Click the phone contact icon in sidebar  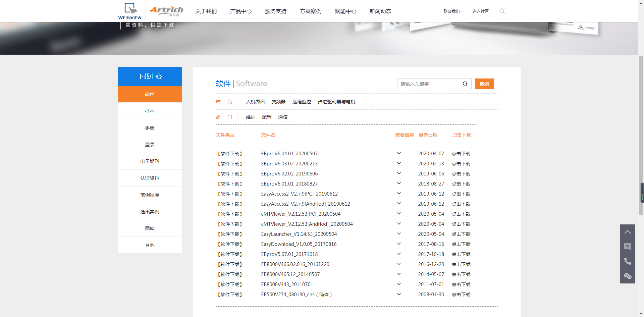[628, 261]
